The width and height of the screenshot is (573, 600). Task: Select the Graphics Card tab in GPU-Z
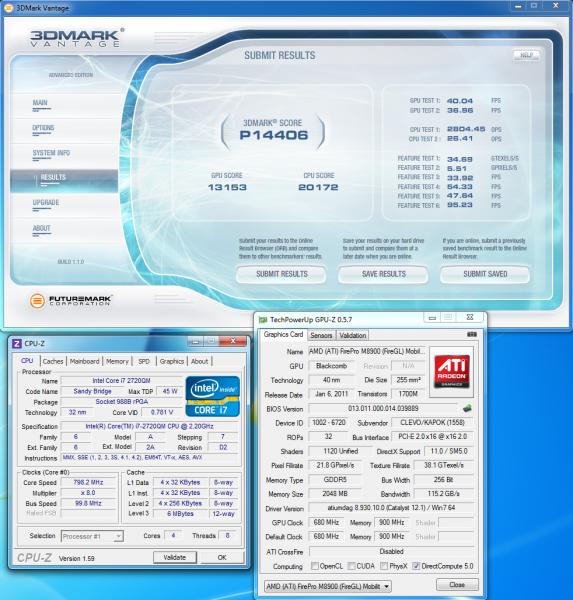tap(283, 334)
